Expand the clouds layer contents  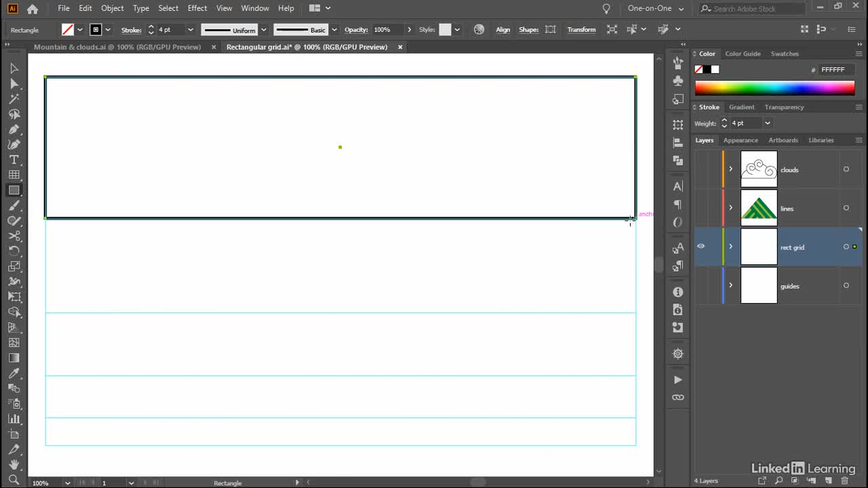coord(730,169)
